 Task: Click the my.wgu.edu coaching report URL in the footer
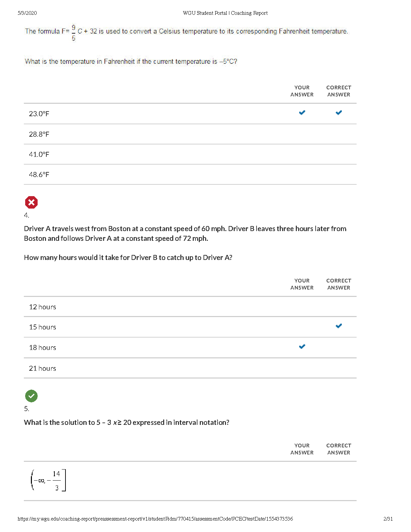[155, 519]
